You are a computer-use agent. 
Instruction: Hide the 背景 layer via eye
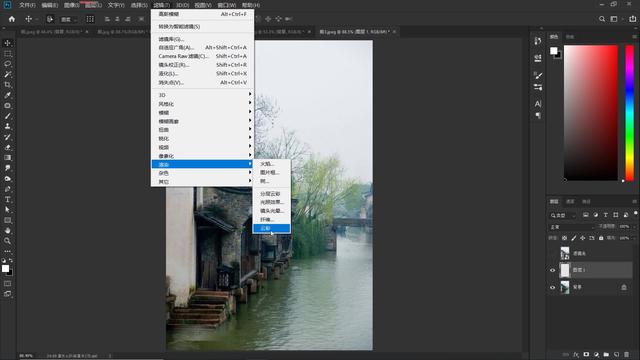point(553,287)
